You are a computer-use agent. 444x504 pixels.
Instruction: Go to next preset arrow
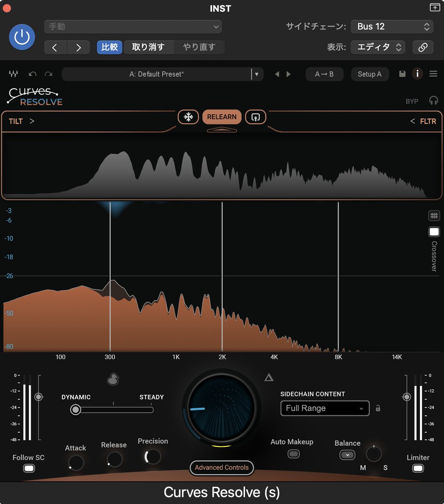coord(79,47)
